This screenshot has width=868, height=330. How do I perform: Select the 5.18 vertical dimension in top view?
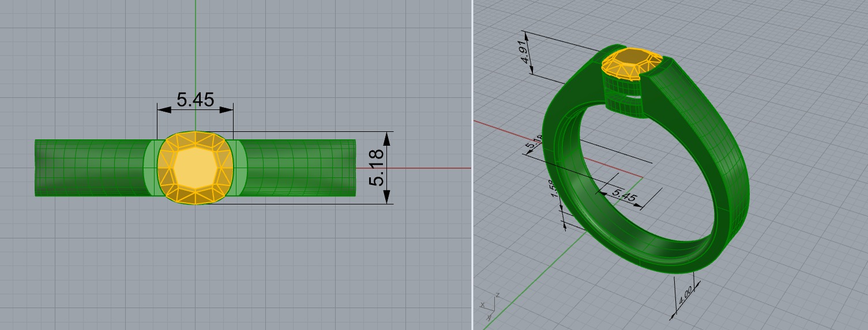(377, 168)
